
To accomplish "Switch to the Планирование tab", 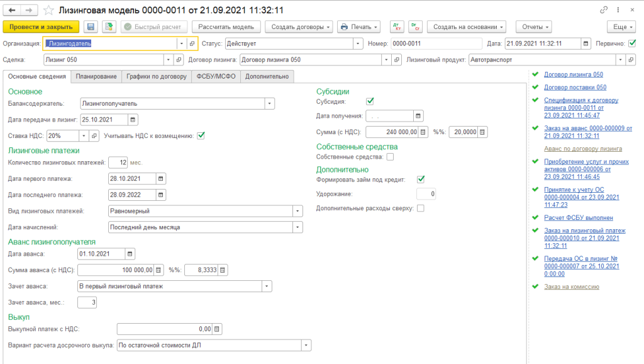I will (96, 76).
